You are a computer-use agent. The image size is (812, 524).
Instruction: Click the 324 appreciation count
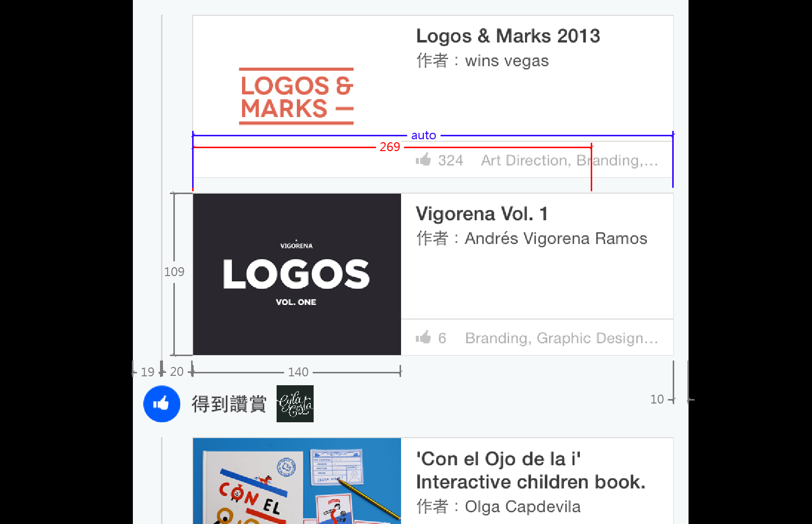[x=450, y=161]
